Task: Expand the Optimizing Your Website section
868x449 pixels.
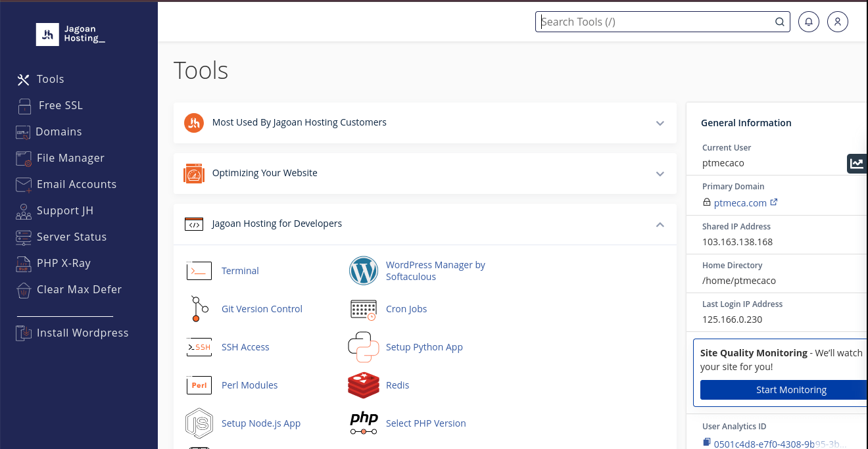Action: (425, 174)
